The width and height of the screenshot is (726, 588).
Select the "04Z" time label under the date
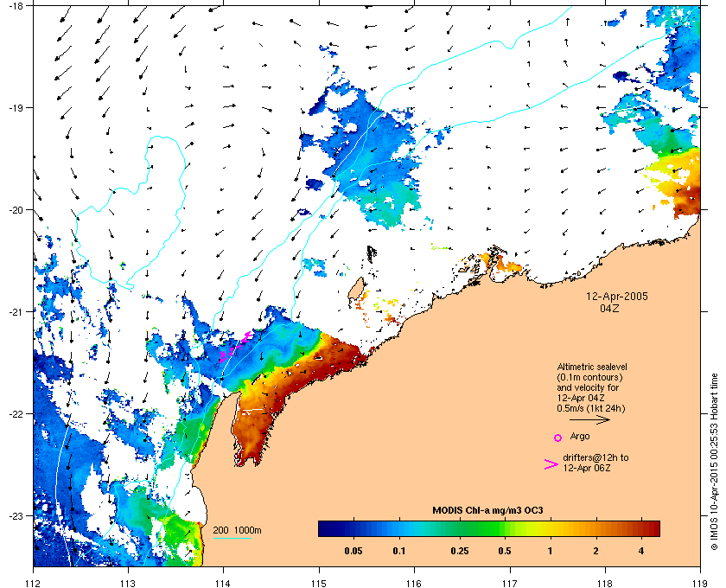[x=609, y=308]
